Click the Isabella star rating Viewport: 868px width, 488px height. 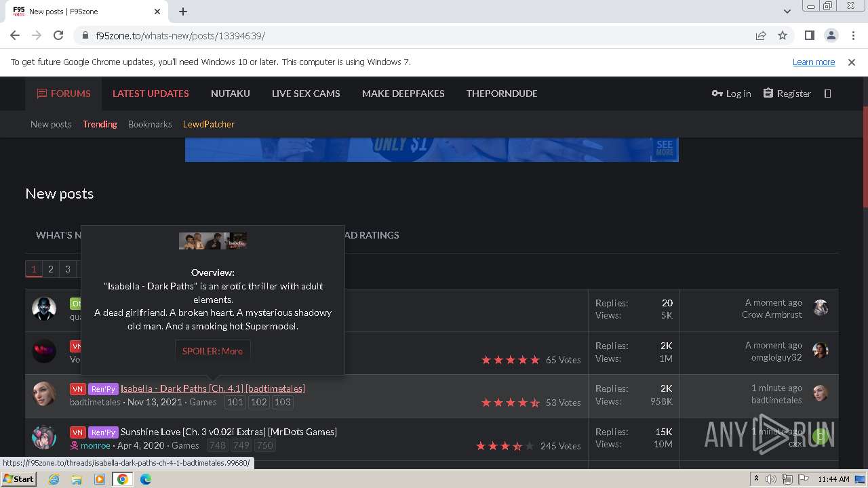[511, 403]
